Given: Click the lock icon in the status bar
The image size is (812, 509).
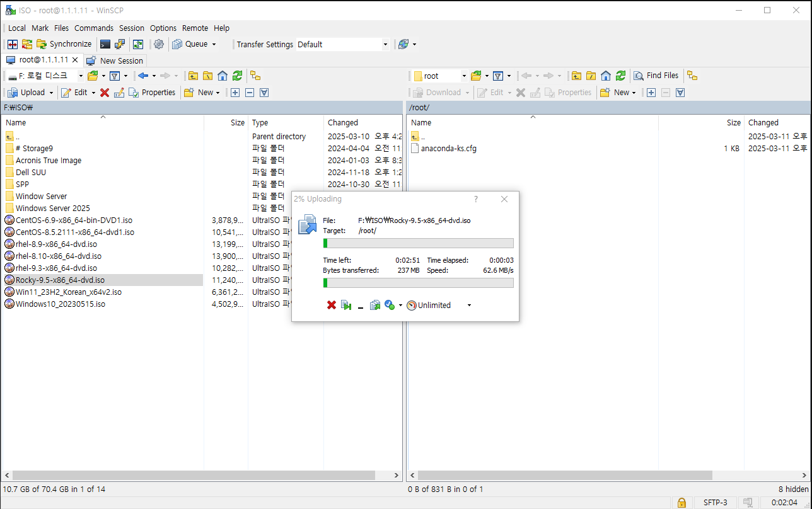Looking at the screenshot, I should pyautogui.click(x=681, y=502).
